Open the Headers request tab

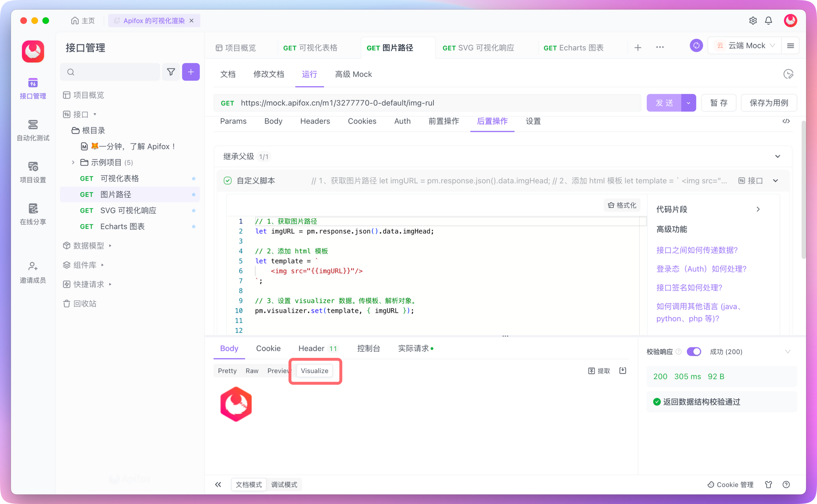coord(315,121)
